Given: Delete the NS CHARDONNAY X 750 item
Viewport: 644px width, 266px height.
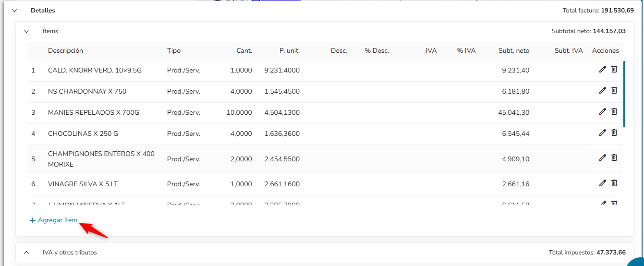Looking at the screenshot, I should [614, 90].
